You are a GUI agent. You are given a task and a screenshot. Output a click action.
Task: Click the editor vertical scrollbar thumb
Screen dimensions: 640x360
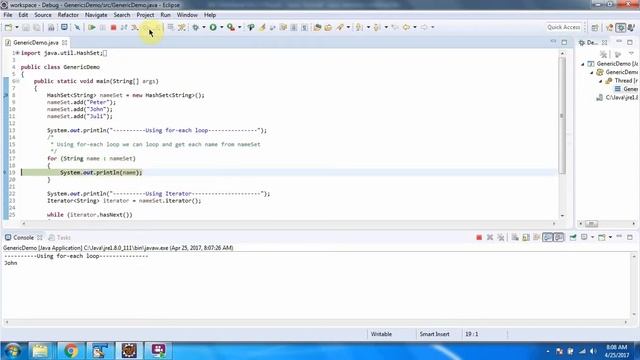click(x=562, y=115)
